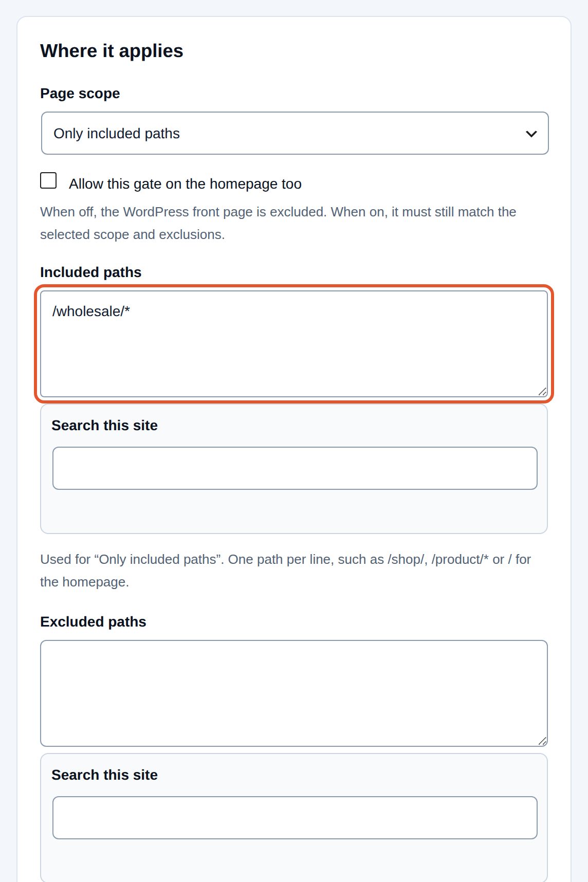Enable the homepage gate checkbox
Screen dimensions: 588x882
tap(48, 180)
